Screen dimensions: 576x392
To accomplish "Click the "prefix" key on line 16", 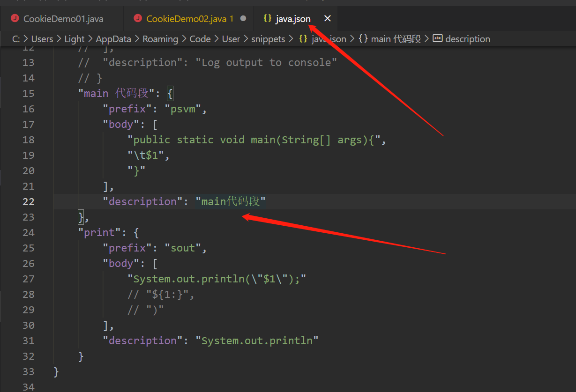I will (127, 109).
